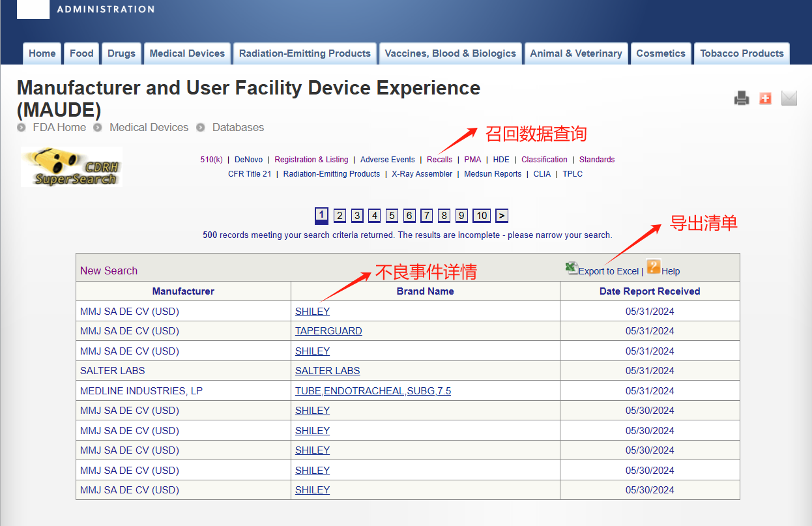The height and width of the screenshot is (526, 812).
Task: Switch to the Medical Devices tab
Action: pos(187,53)
